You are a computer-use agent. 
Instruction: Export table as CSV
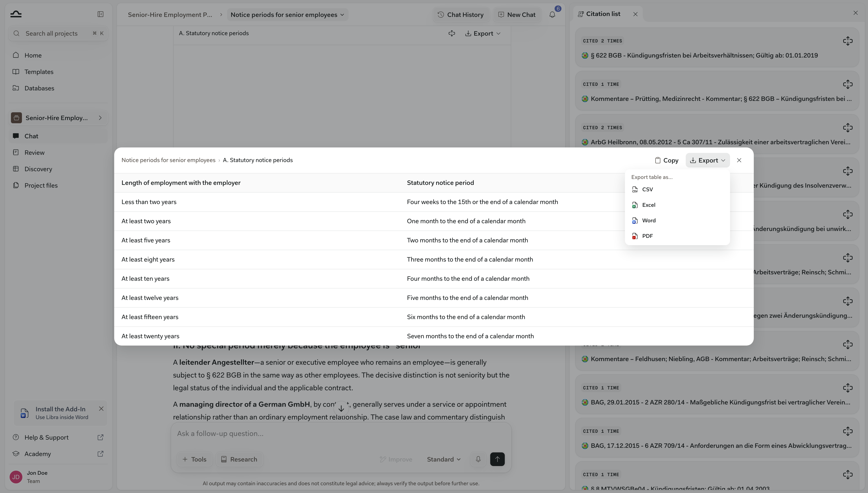677,189
